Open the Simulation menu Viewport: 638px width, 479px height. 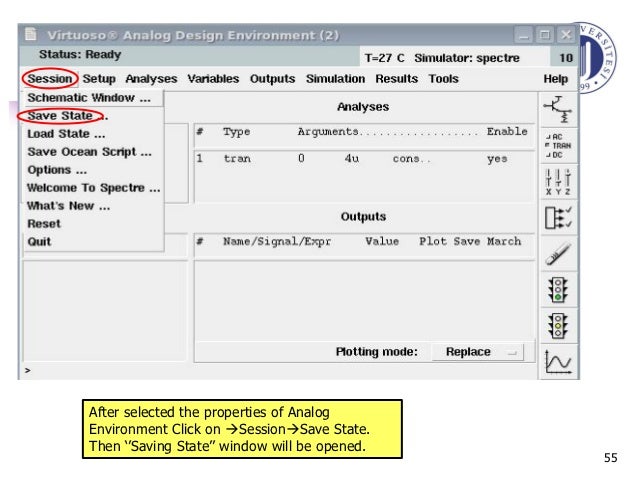[335, 79]
